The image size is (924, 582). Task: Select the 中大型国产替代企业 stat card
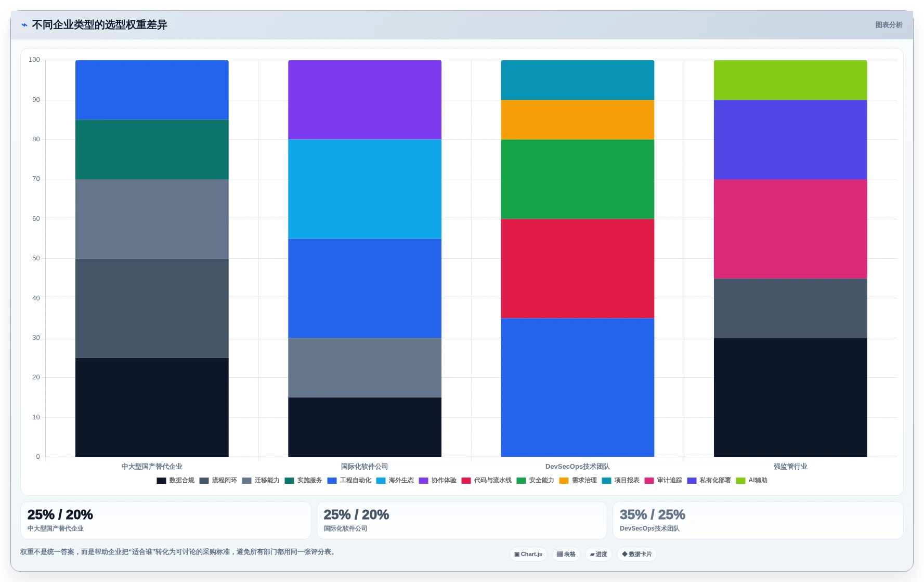pyautogui.click(x=166, y=520)
